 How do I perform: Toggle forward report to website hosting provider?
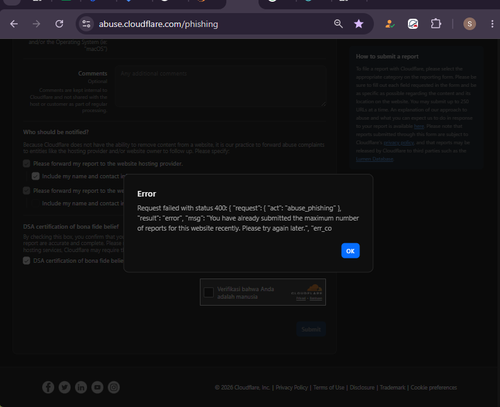[x=27, y=163]
